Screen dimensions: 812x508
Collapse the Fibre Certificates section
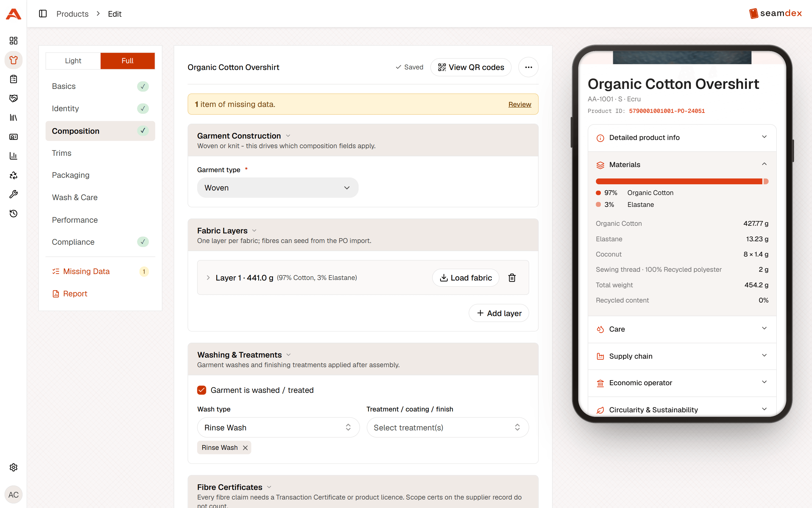tap(269, 487)
